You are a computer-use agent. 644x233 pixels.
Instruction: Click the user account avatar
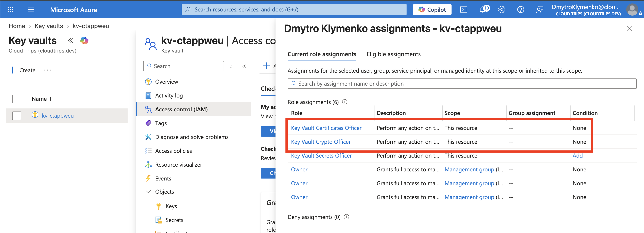tap(633, 10)
